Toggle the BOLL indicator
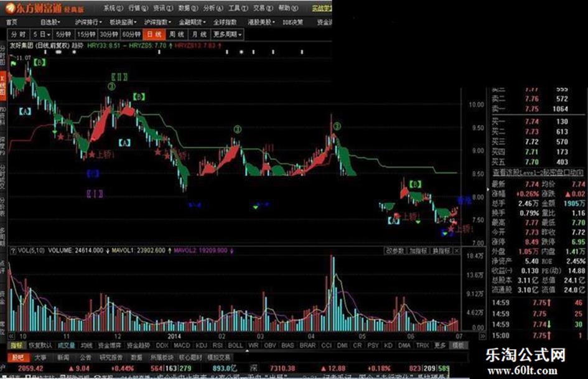Viewport: 588px width, 379px height. (235, 345)
